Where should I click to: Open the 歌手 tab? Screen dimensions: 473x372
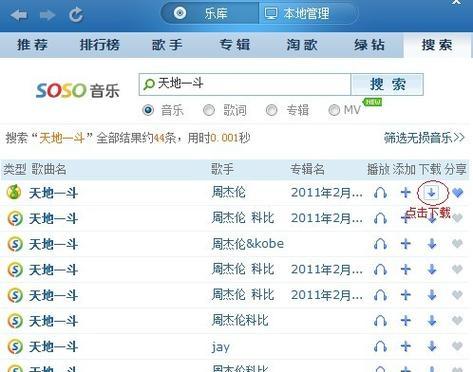point(167,45)
